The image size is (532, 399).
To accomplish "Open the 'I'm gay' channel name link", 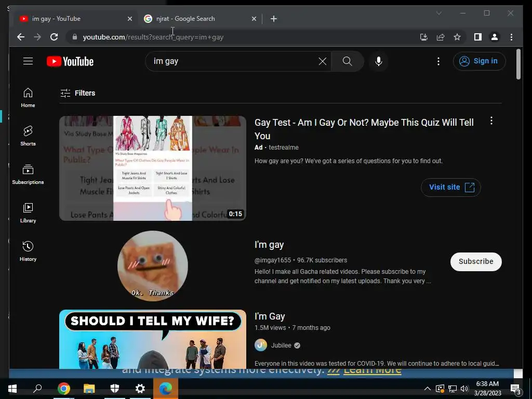I will click(269, 245).
